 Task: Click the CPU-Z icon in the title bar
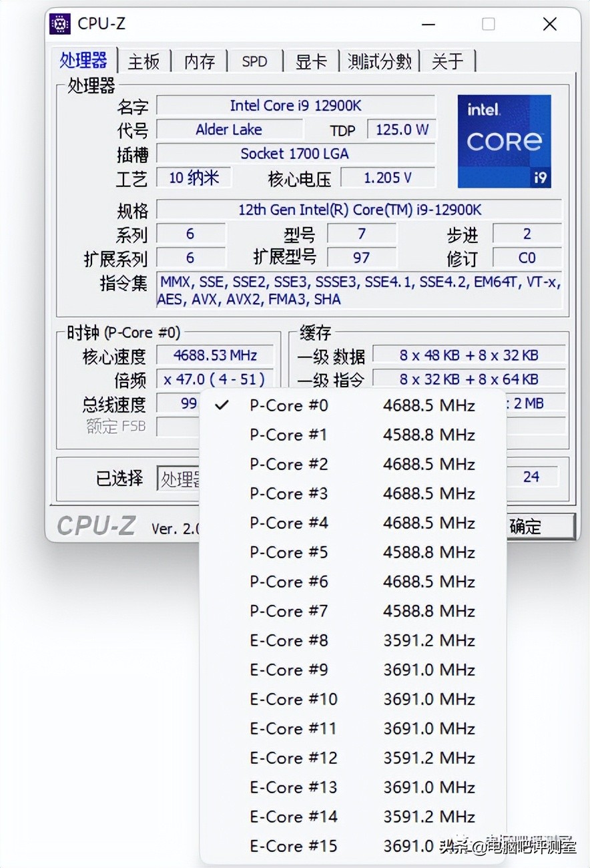tap(61, 23)
